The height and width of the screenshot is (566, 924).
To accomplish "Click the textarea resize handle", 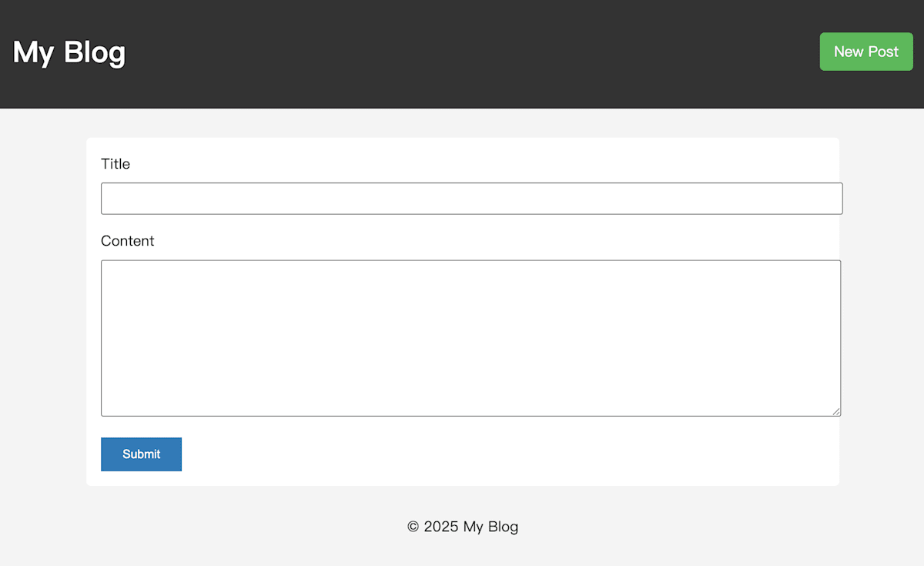I will pos(837,412).
